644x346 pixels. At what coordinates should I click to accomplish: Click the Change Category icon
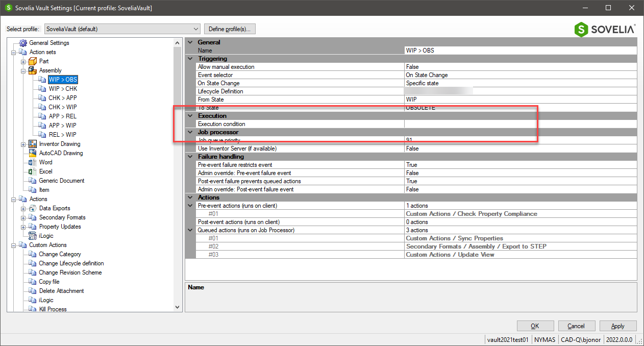pyautogui.click(x=33, y=254)
